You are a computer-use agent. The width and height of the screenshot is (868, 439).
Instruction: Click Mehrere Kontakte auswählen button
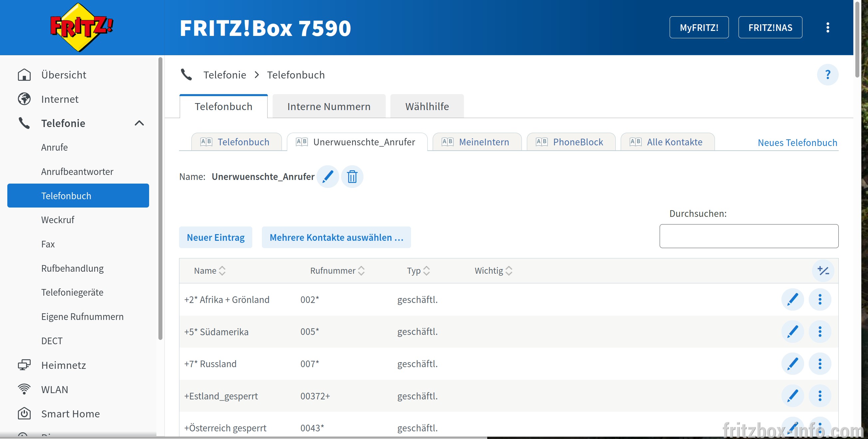click(x=336, y=237)
